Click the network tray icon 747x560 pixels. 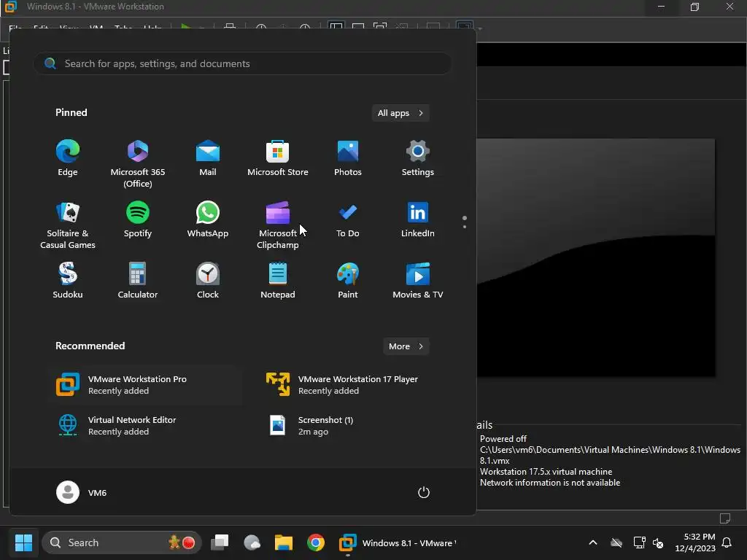click(639, 542)
